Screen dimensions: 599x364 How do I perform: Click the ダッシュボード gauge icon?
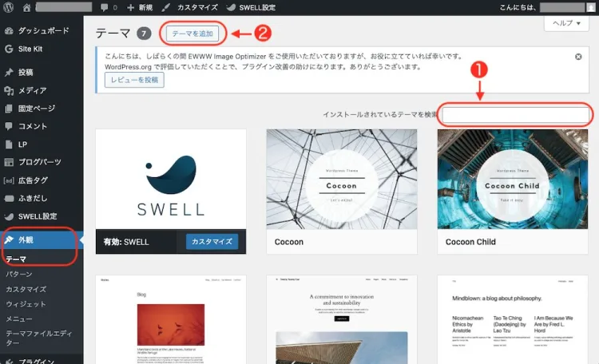9,31
